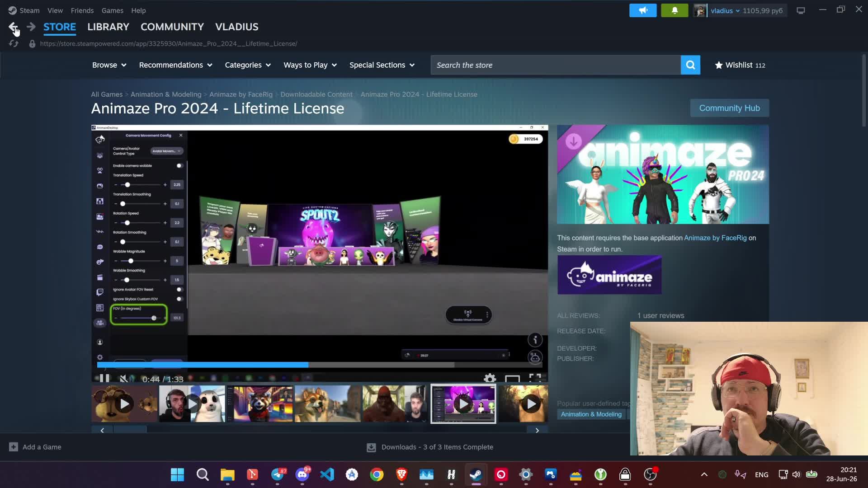Play the seal avatar video thumbnail
Viewport: 868px width, 488px height.
click(192, 404)
